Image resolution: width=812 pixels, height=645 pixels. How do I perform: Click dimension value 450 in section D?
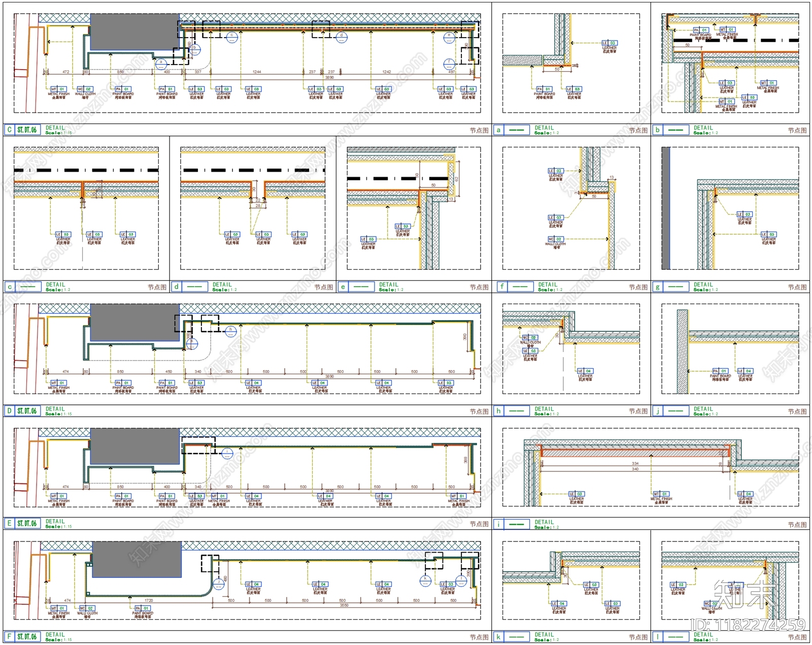[x=169, y=372]
